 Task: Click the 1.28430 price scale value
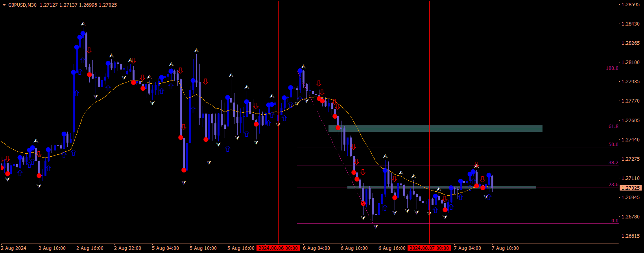[x=631, y=24]
